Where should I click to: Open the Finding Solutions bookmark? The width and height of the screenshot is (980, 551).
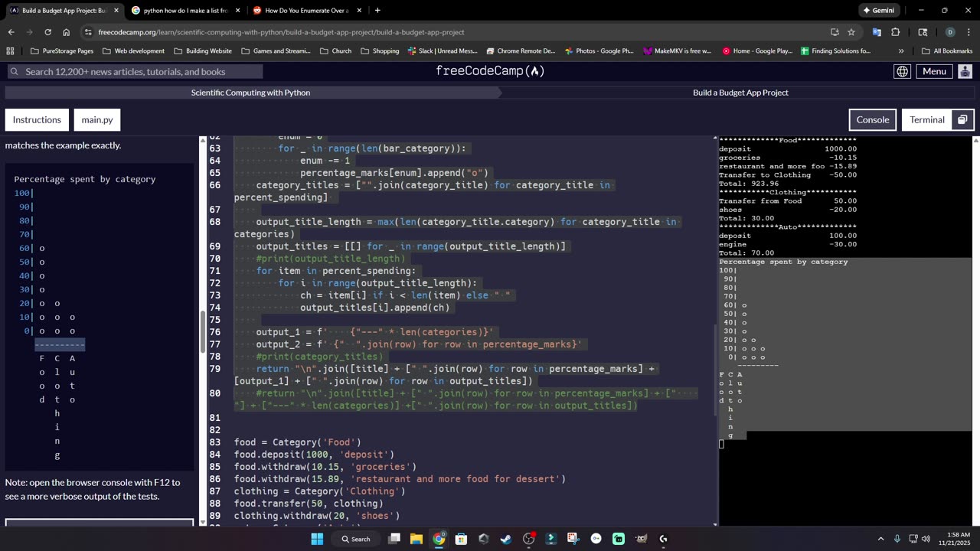[835, 51]
